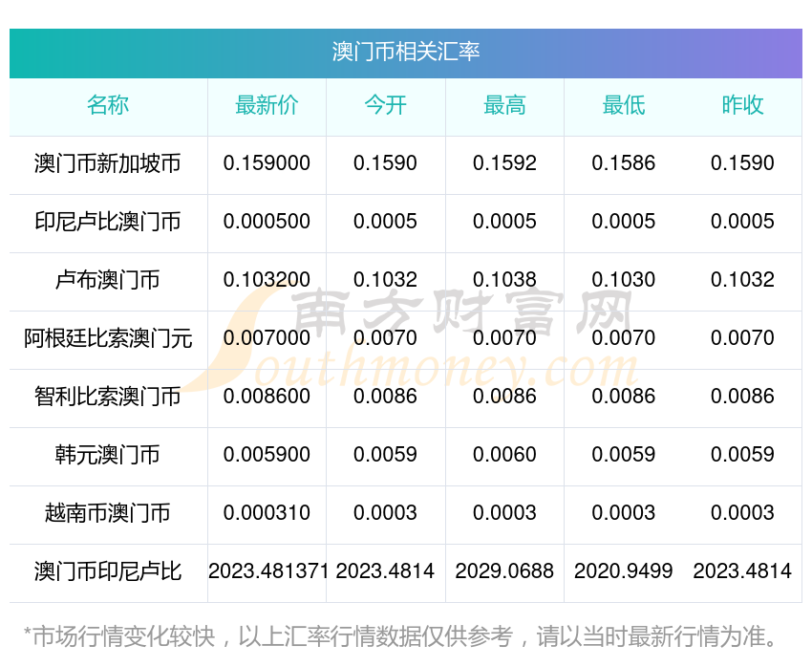Click 最低 value in 印尼卢比澳门币 row
The width and height of the screenshot is (812, 667).
tap(624, 222)
